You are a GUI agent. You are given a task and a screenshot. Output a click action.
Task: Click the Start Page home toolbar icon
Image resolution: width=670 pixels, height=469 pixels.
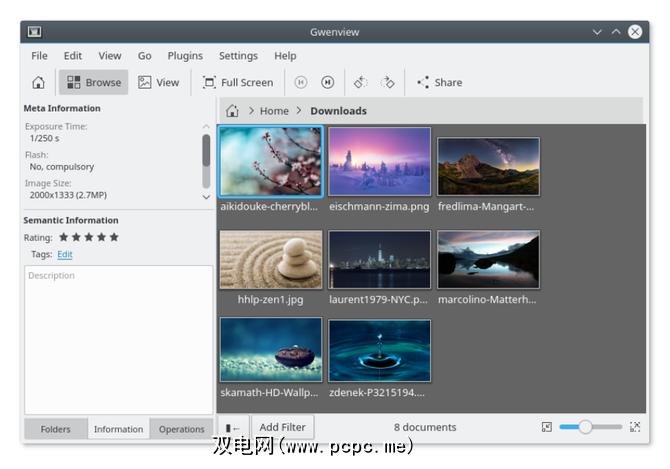(x=38, y=83)
